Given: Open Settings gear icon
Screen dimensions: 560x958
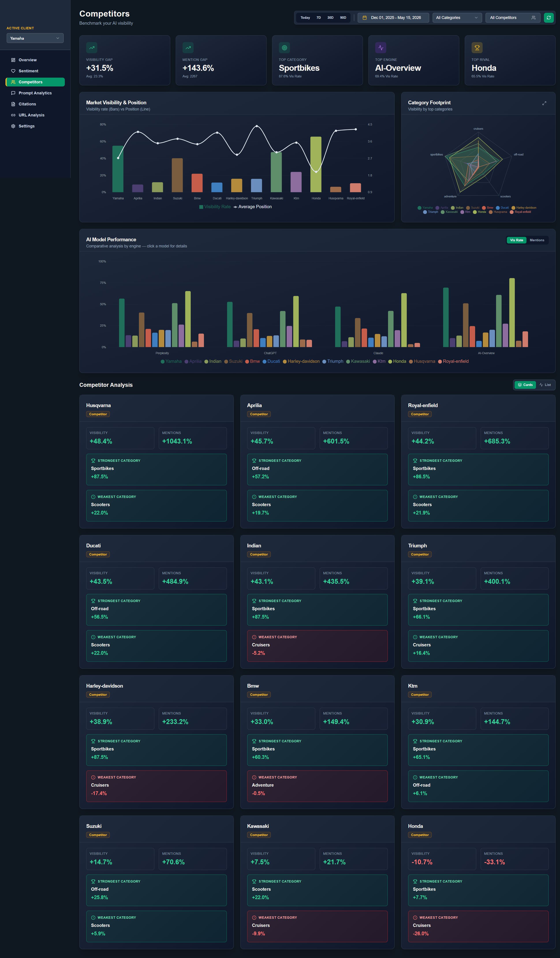Looking at the screenshot, I should pos(13,126).
